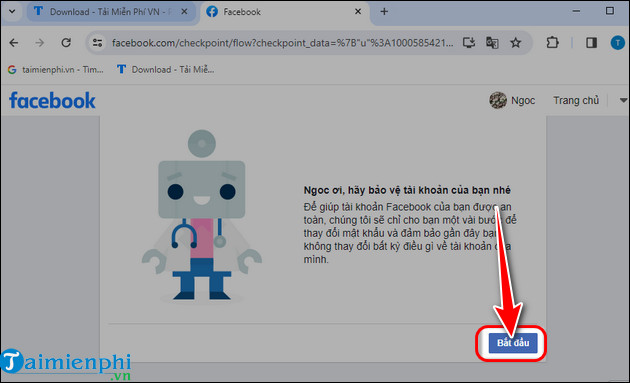630x383 pixels.
Task: Close the Download - Tải Miễn Phí VN tab
Action: (x=184, y=12)
